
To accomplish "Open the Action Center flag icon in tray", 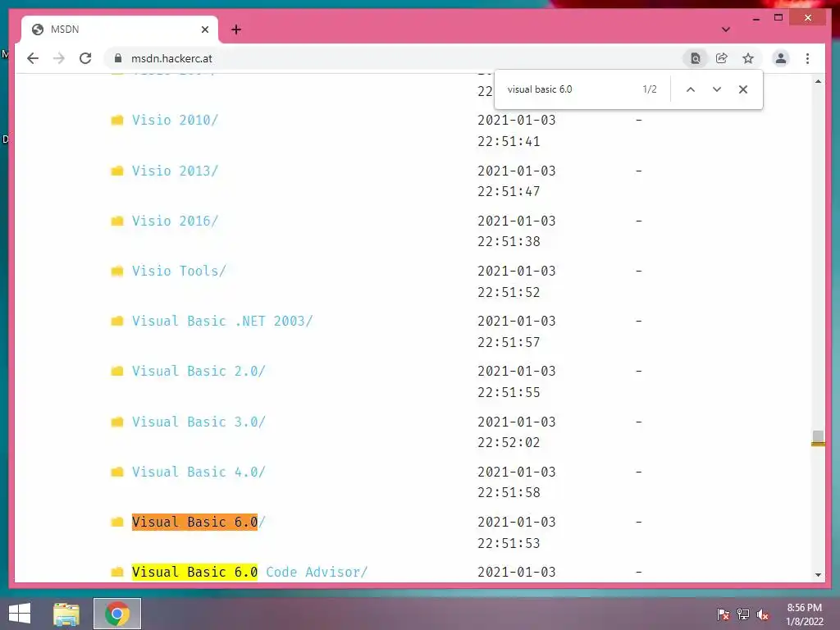I will pyautogui.click(x=724, y=614).
